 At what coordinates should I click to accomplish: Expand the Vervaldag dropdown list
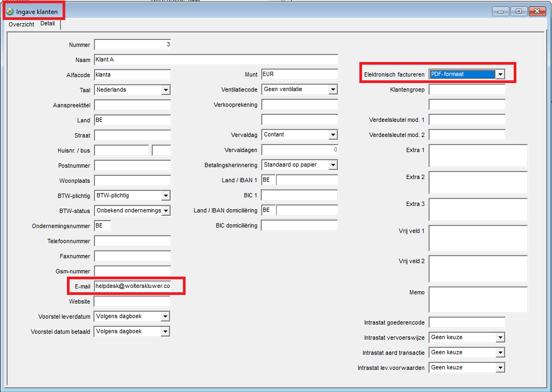(x=333, y=135)
